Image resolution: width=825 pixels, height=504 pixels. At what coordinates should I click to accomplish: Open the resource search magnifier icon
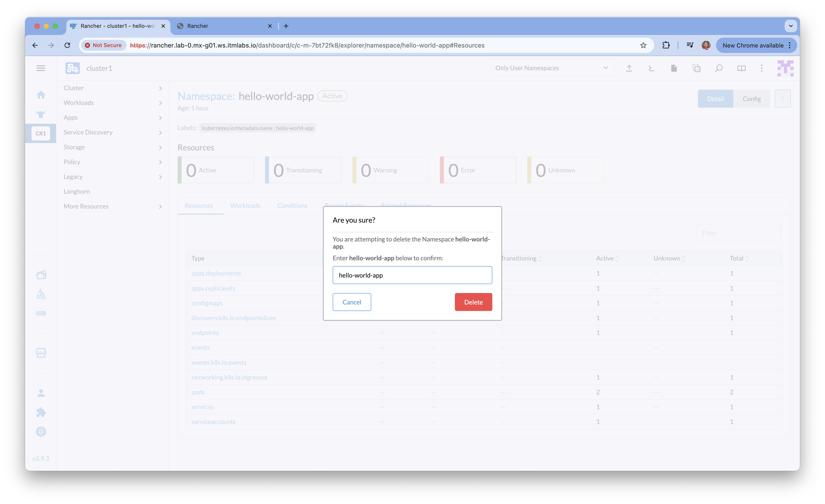point(719,68)
